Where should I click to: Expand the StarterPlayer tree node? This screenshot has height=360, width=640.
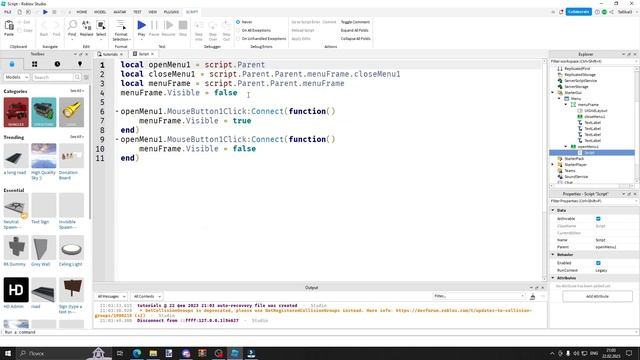[x=553, y=164]
